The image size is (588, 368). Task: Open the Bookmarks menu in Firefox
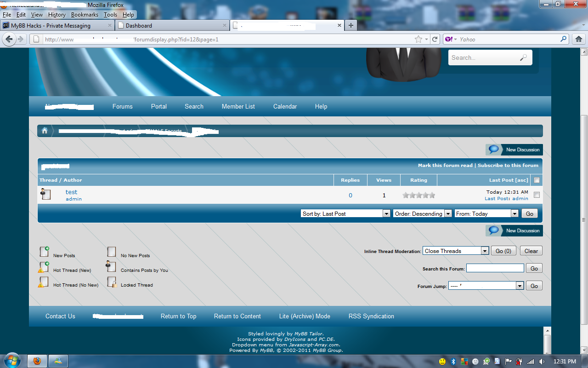pyautogui.click(x=85, y=15)
